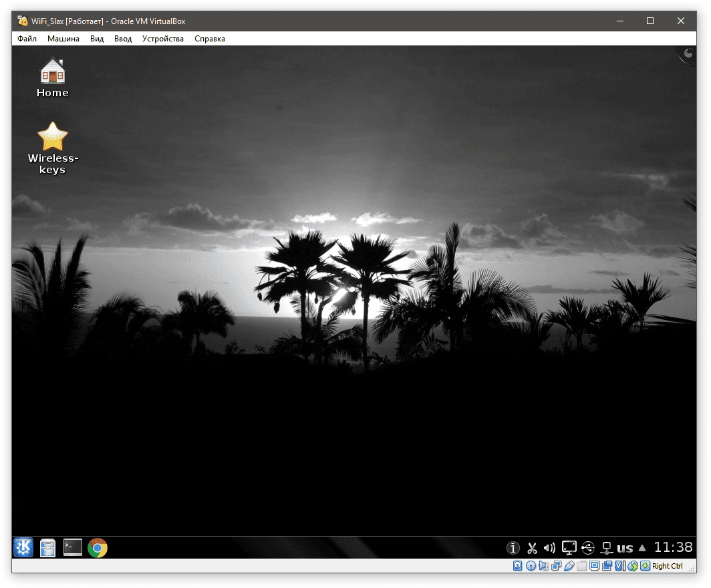
Task: Click the Right Ctrl host key label
Action: [x=667, y=566]
